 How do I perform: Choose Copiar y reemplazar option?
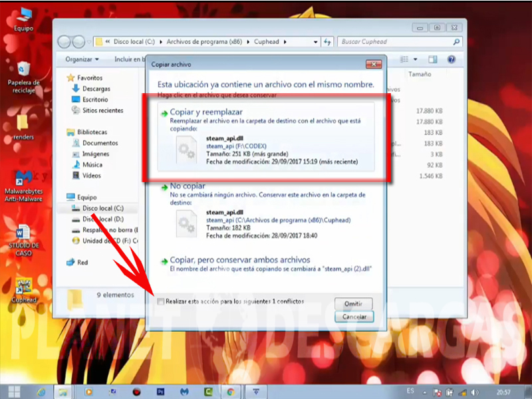tap(266, 137)
